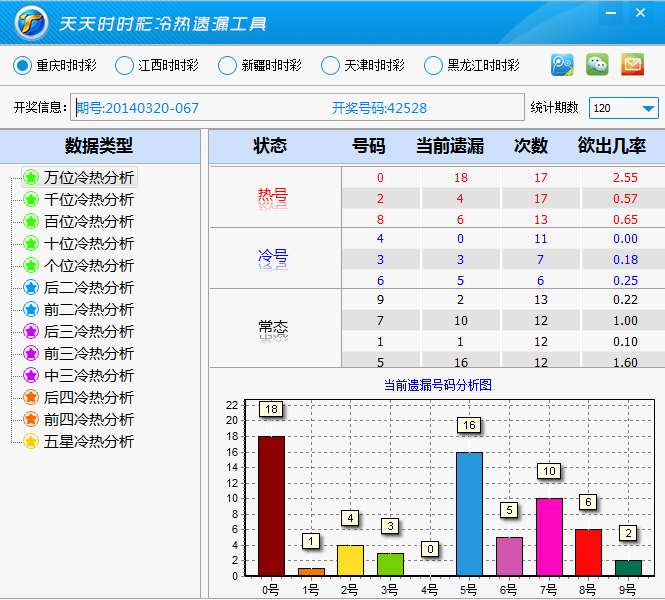665x600 pixels.
Task: Click the 0.57 probability value
Action: (x=625, y=198)
